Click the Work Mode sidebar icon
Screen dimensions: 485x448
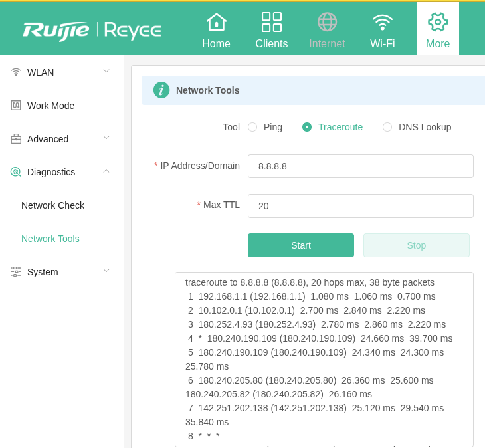[x=16, y=106]
